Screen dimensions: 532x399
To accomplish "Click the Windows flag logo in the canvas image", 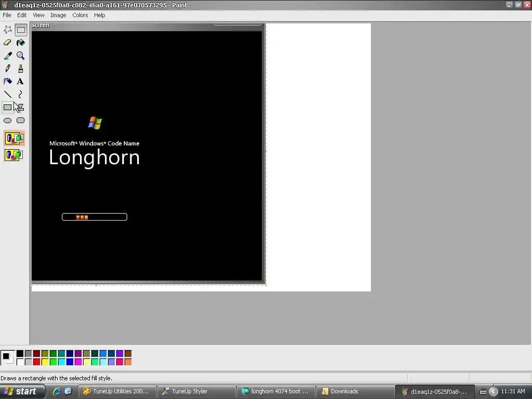I will click(95, 123).
